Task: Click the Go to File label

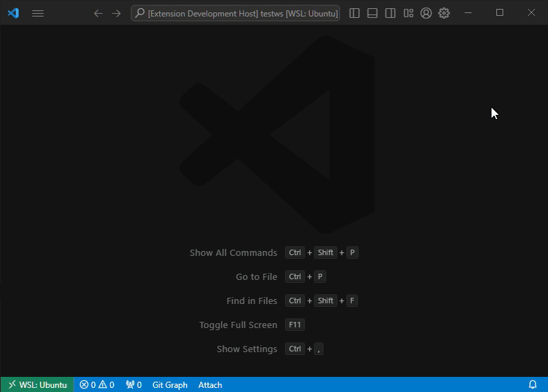Action: coord(256,277)
